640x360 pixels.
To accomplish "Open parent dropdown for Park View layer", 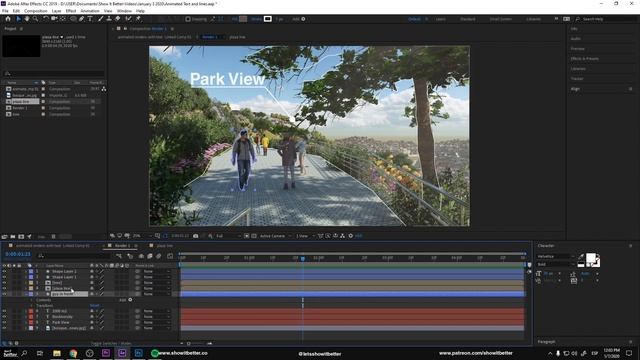I will pos(156,322).
